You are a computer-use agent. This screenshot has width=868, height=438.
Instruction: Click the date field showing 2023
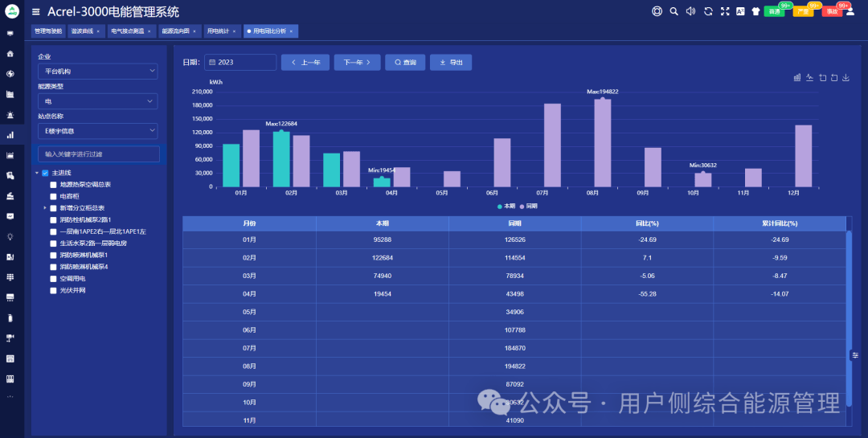point(240,63)
